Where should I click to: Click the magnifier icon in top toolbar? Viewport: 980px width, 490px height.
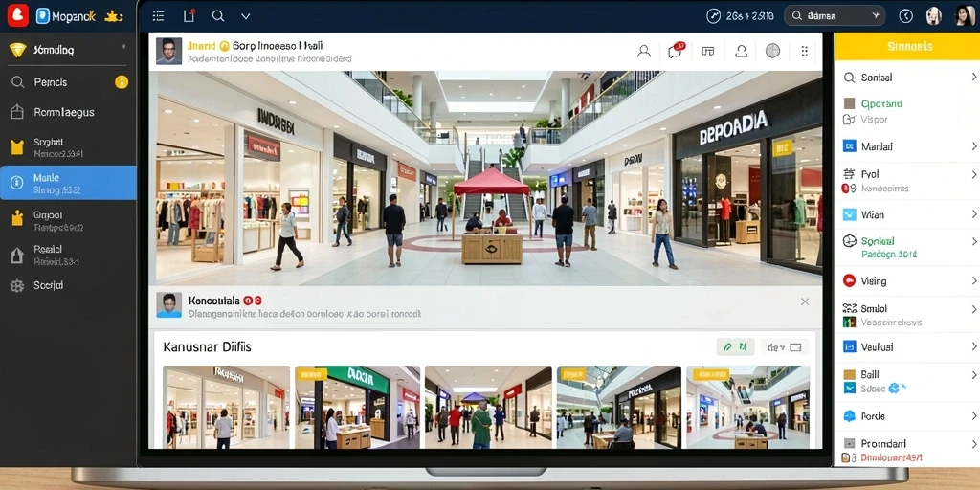[218, 16]
